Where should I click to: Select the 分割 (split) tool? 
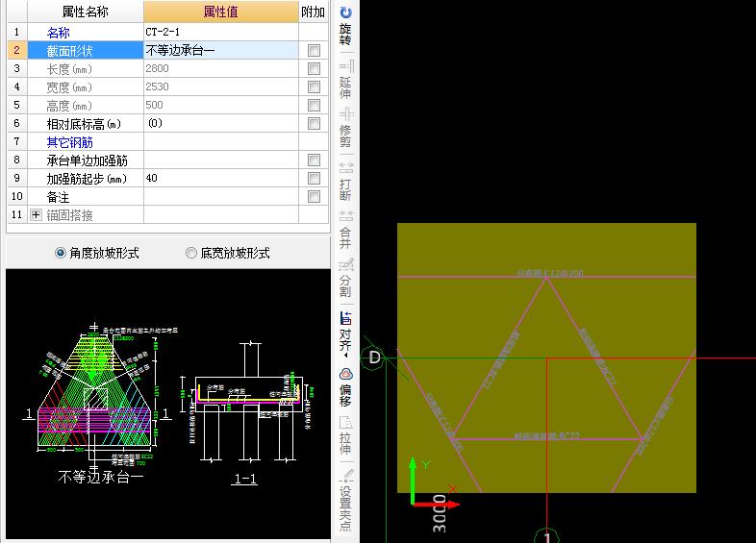pos(345,278)
